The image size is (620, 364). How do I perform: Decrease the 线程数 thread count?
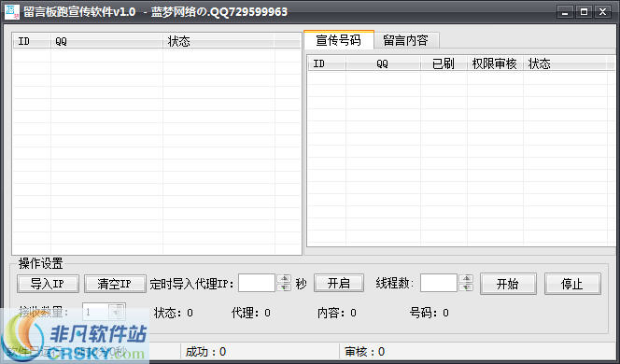coord(466,287)
